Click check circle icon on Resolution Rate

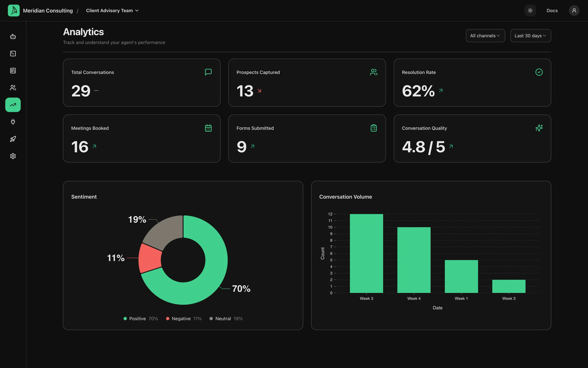click(539, 72)
